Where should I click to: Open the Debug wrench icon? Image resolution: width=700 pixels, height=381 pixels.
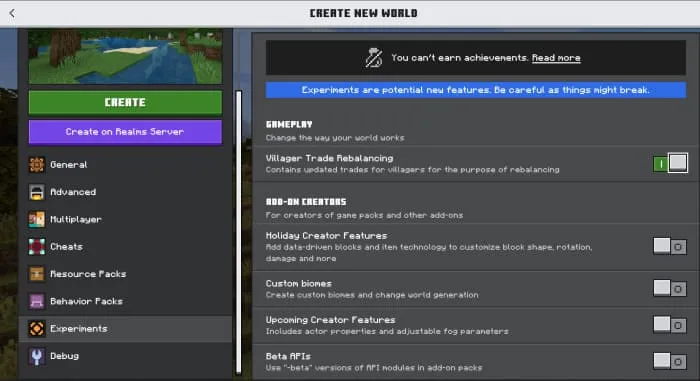37,356
